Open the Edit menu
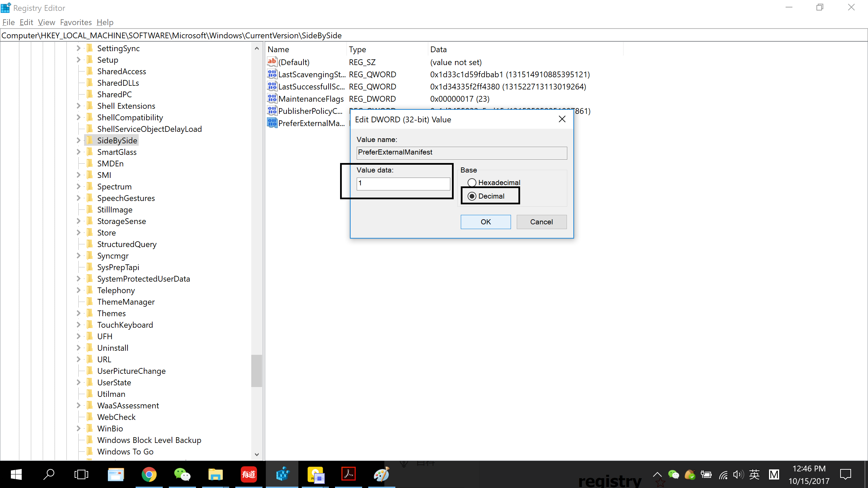Viewport: 868px width, 488px height. [26, 22]
